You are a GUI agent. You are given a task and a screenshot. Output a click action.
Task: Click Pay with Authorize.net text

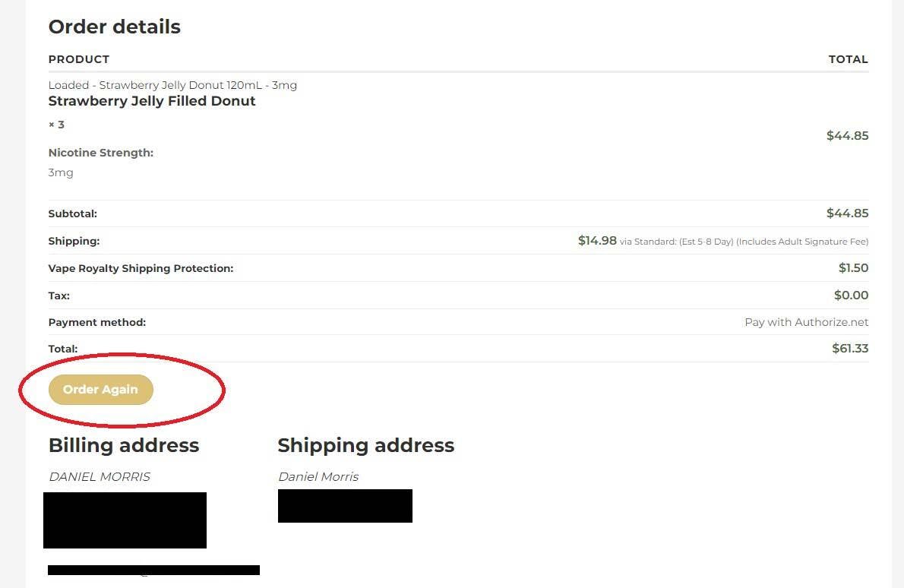coord(806,322)
